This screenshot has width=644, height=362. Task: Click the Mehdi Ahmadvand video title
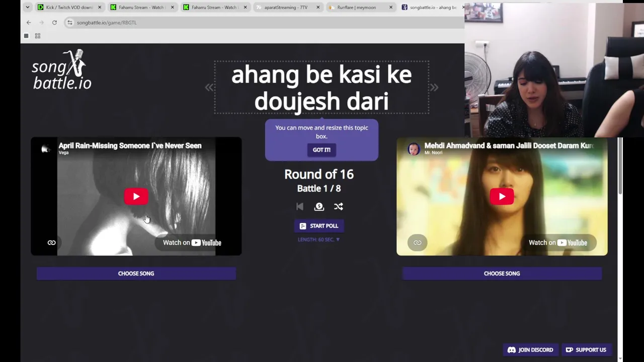[509, 146]
